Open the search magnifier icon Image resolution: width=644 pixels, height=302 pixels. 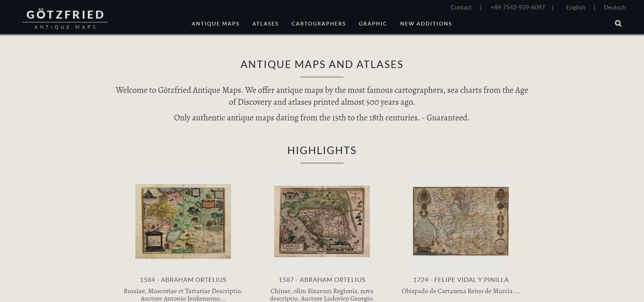click(618, 23)
